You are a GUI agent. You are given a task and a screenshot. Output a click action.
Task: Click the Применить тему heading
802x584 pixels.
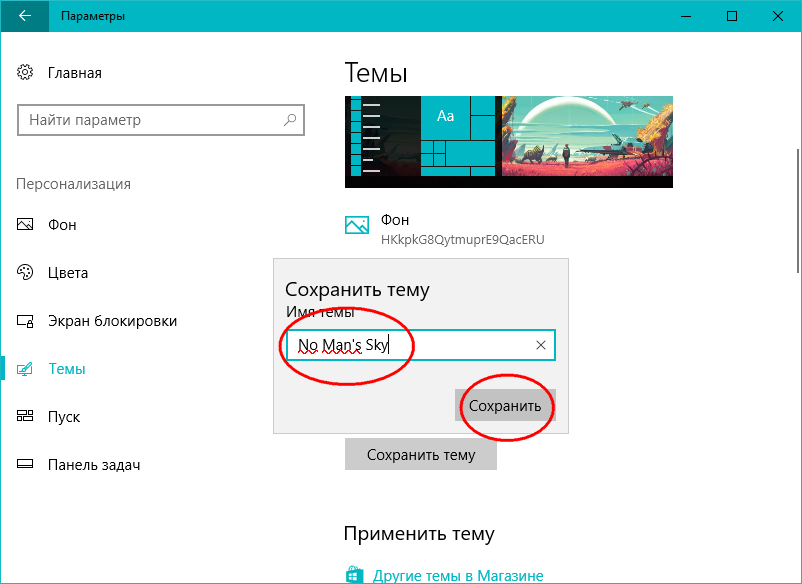(x=419, y=533)
